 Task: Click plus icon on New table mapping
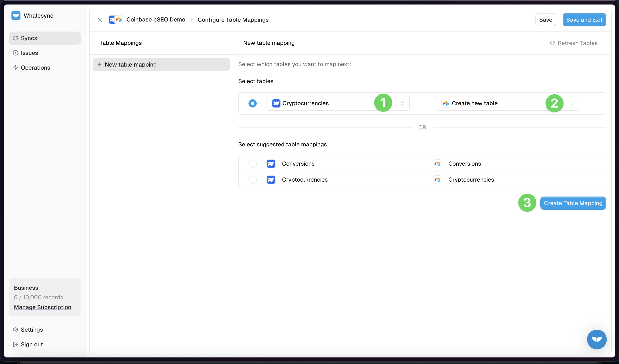[x=99, y=64]
